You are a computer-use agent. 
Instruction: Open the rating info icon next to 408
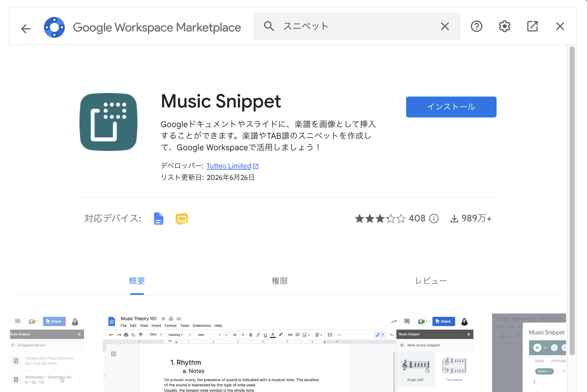click(x=434, y=219)
